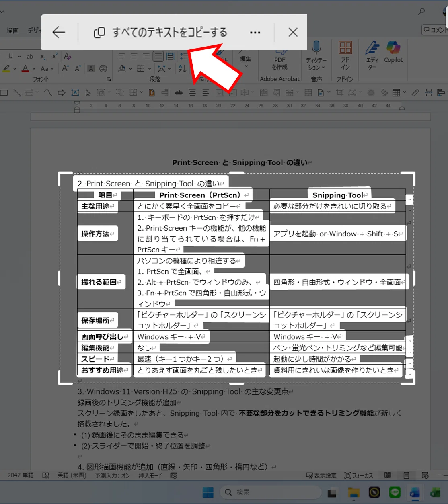The height and width of the screenshot is (504, 448).
Task: Open borders dropdown arrow
Action: (150, 69)
